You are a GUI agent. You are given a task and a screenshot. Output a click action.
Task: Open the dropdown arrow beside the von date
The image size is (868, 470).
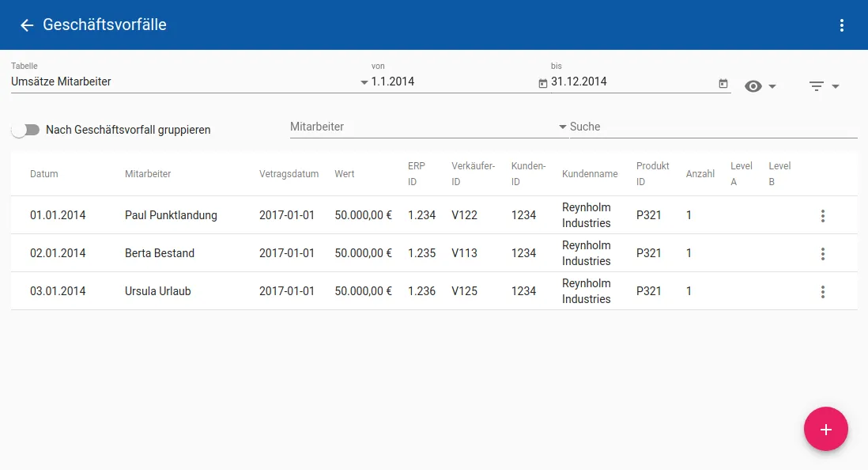(361, 82)
